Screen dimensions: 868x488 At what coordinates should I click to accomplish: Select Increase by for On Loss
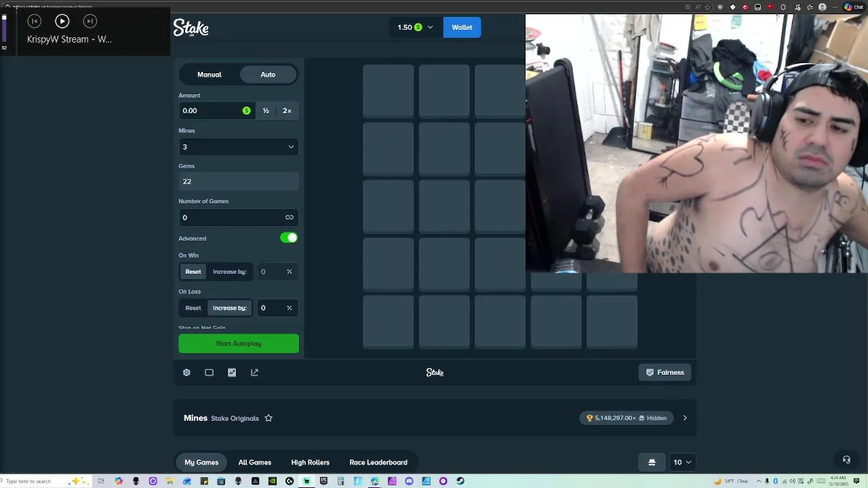(x=230, y=308)
